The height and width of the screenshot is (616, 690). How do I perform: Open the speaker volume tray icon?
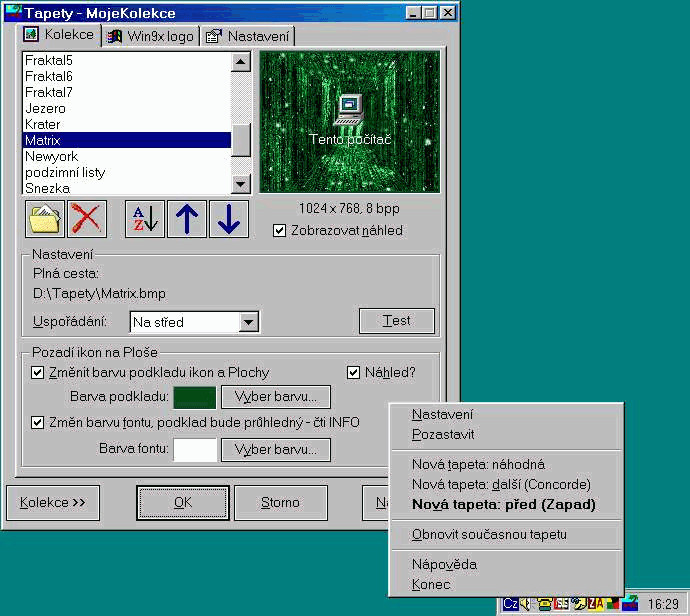coord(525,604)
